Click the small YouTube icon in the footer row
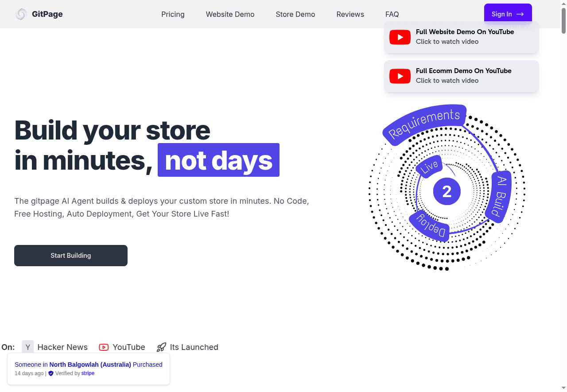Image resolution: width=567 pixels, height=392 pixels. point(104,347)
